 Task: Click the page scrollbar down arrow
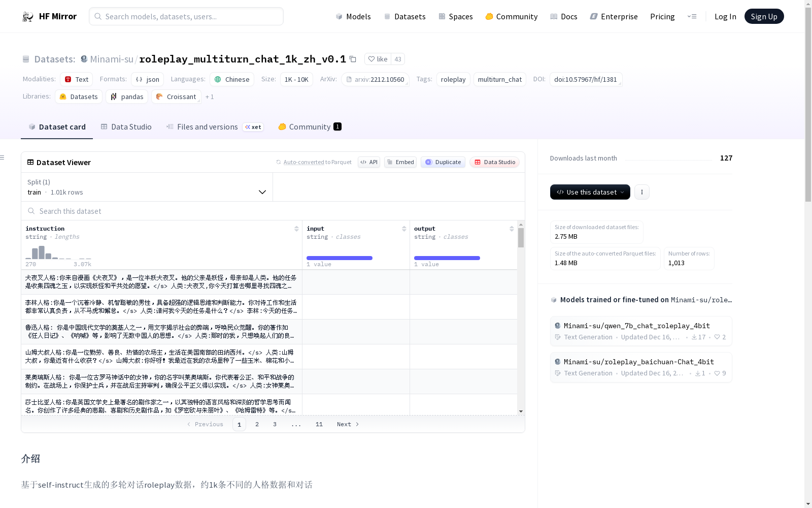point(808,504)
